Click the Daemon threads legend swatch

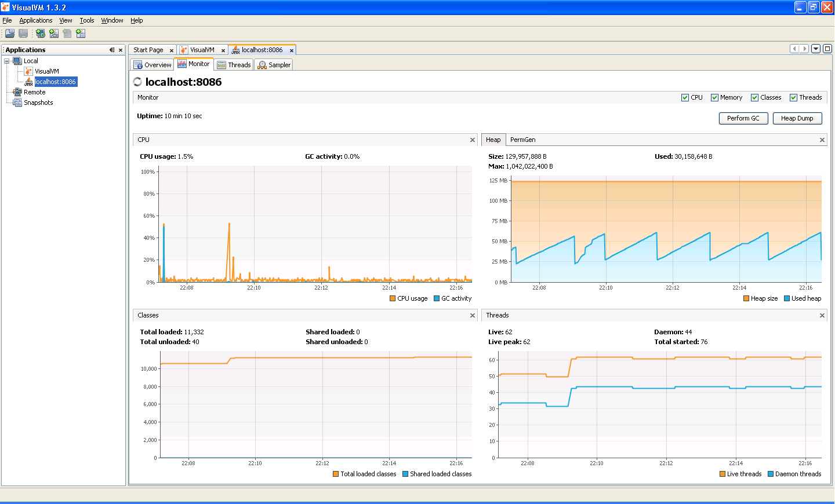[x=771, y=474]
